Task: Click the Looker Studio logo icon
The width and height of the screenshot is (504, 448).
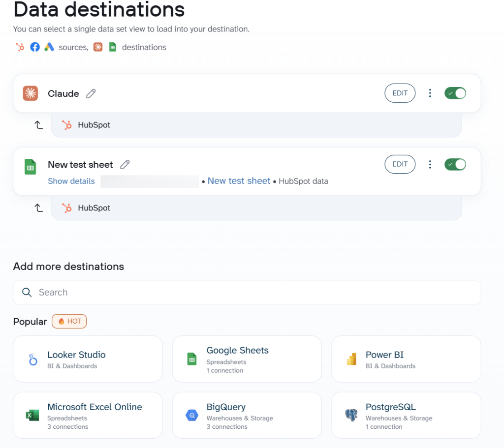Action: tap(33, 359)
